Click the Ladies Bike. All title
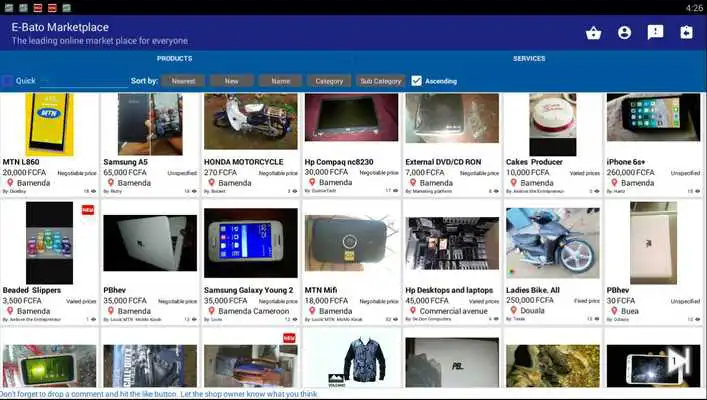 tap(533, 290)
